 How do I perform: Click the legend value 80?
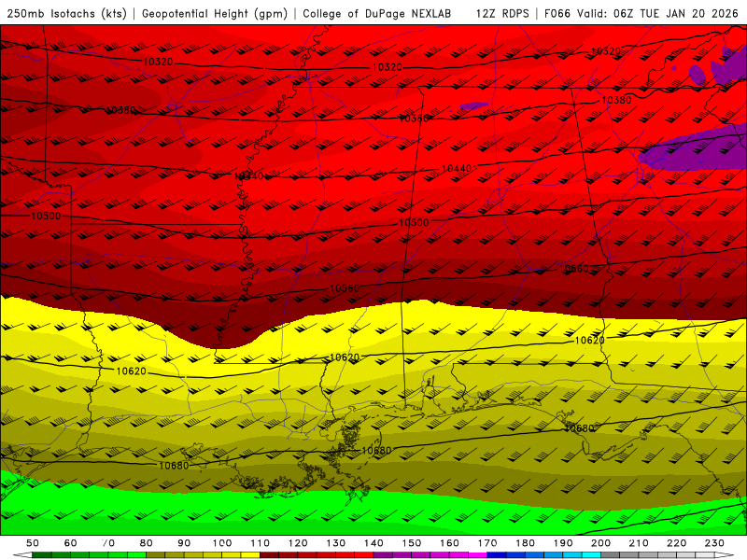click(x=147, y=543)
